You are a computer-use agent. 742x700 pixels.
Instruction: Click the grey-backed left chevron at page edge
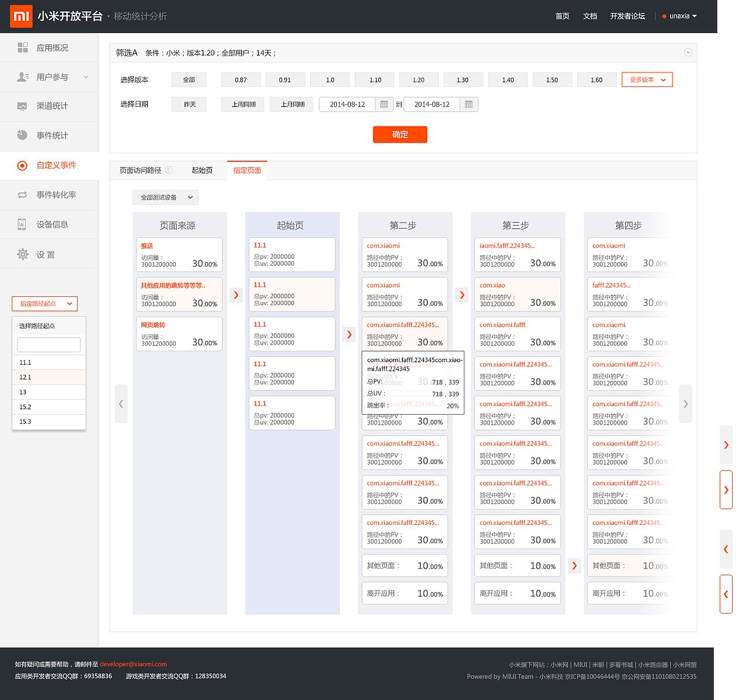726,549
